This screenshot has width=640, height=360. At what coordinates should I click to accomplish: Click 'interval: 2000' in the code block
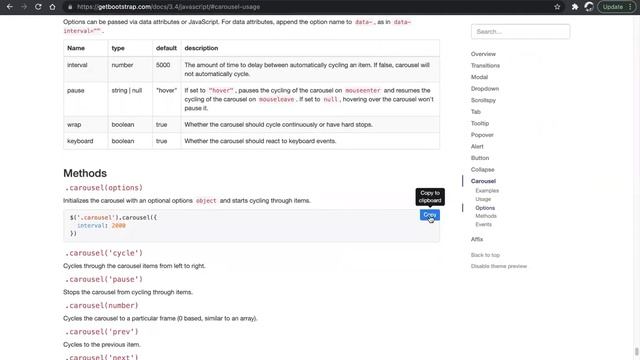tap(101, 225)
